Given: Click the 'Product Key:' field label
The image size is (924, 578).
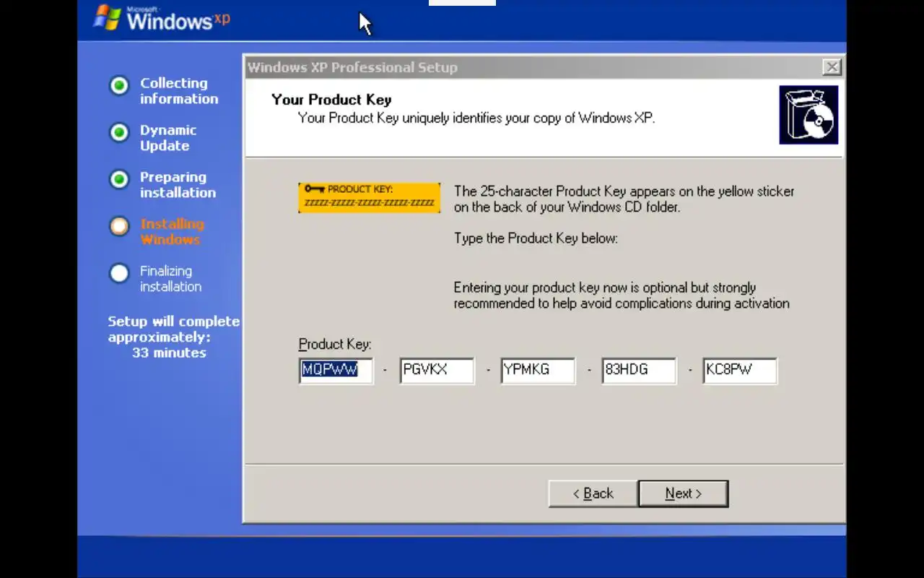Looking at the screenshot, I should [335, 345].
